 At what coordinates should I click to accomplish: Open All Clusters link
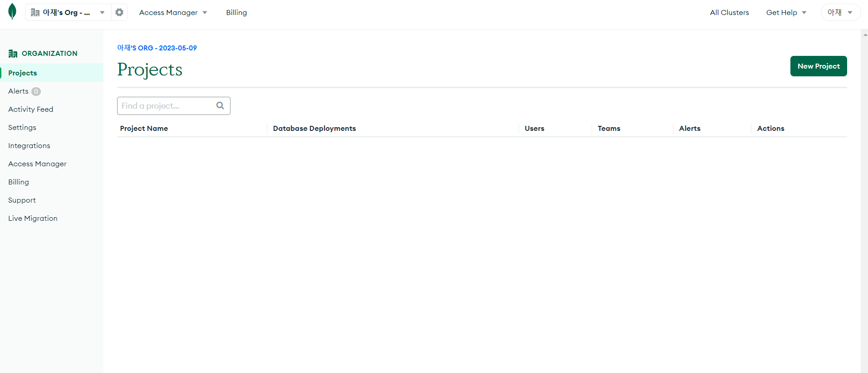729,12
